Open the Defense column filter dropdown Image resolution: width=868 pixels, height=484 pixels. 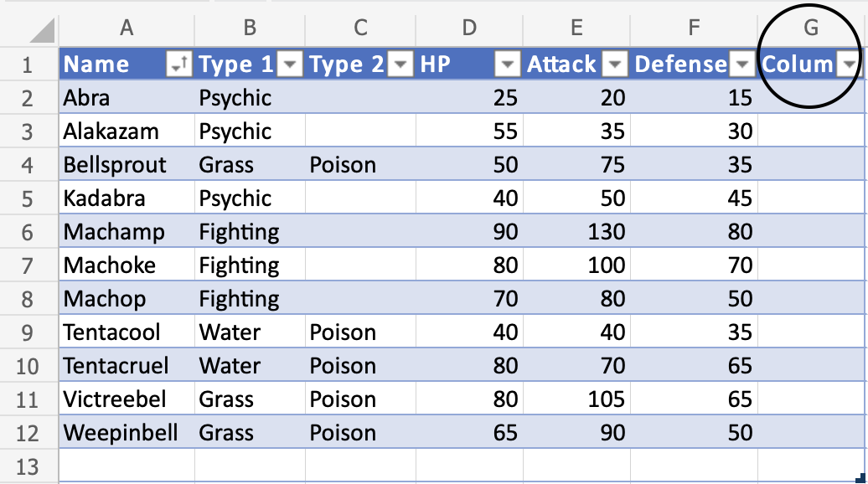click(741, 64)
